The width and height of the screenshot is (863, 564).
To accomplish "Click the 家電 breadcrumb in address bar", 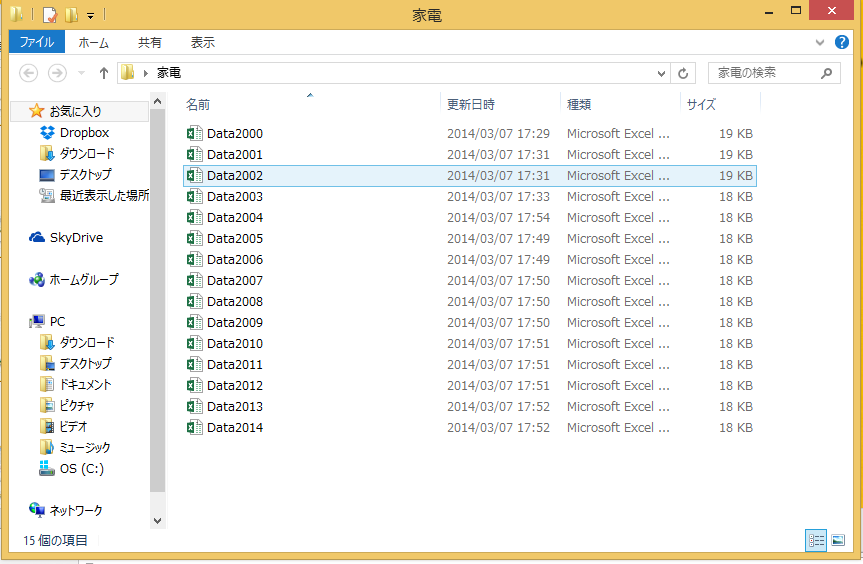I will coord(168,73).
